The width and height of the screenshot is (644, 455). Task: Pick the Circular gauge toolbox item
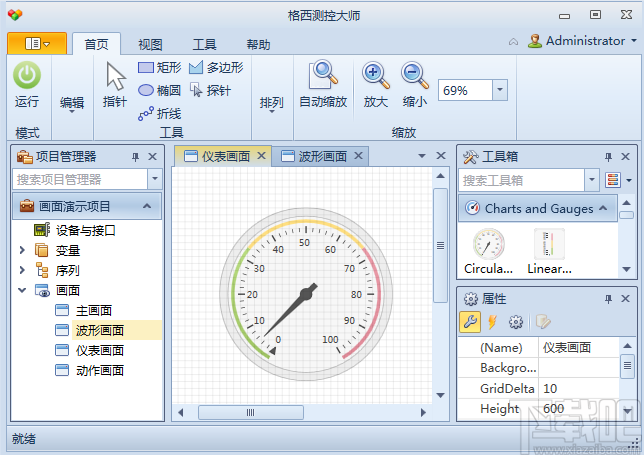[488, 251]
